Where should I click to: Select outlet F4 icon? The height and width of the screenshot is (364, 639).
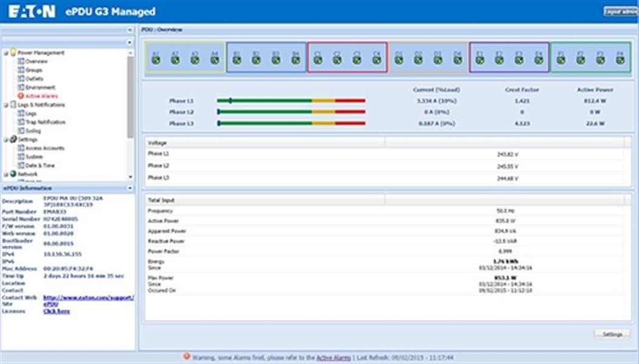(x=620, y=60)
